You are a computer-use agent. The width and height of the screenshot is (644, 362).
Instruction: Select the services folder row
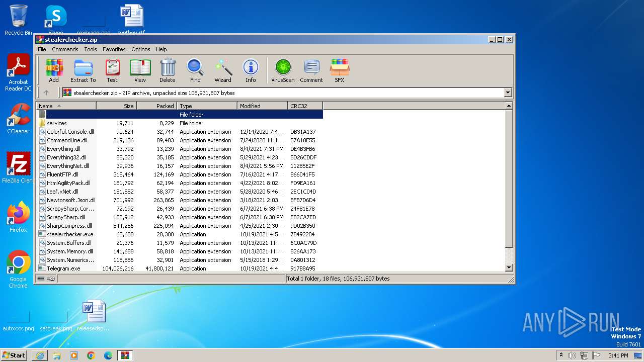[179, 123]
